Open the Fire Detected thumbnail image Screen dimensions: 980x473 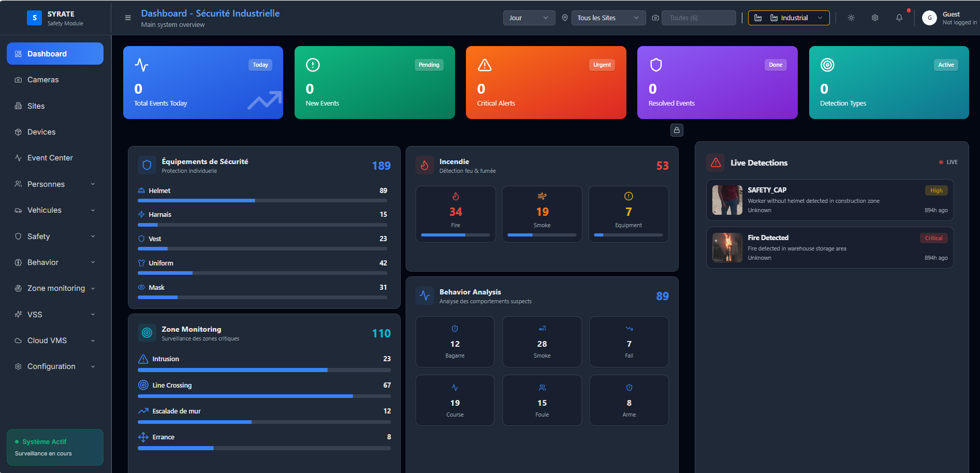point(727,247)
